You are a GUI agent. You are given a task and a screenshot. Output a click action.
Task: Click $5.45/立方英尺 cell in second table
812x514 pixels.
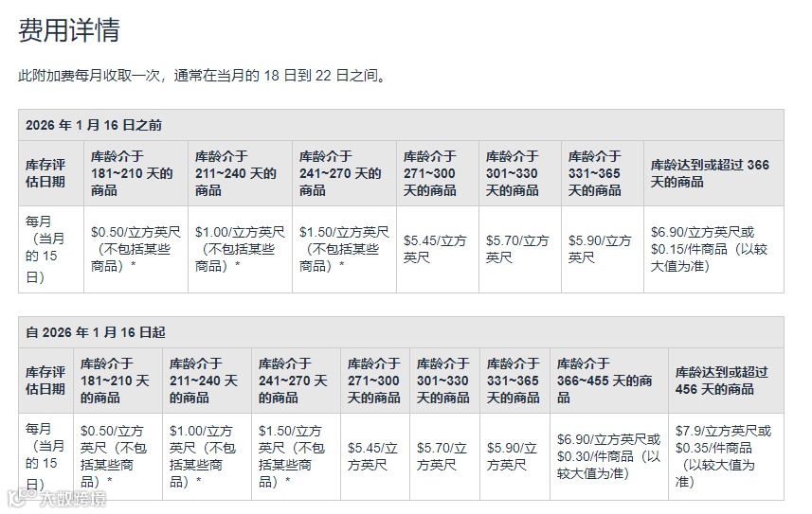[x=375, y=456]
